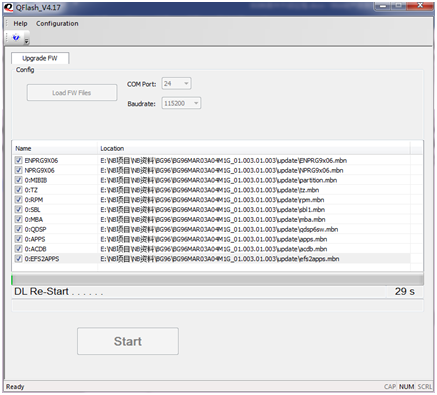437x395 pixels.
Task: Open the toolbar options dropdown arrow
Action: (27, 42)
